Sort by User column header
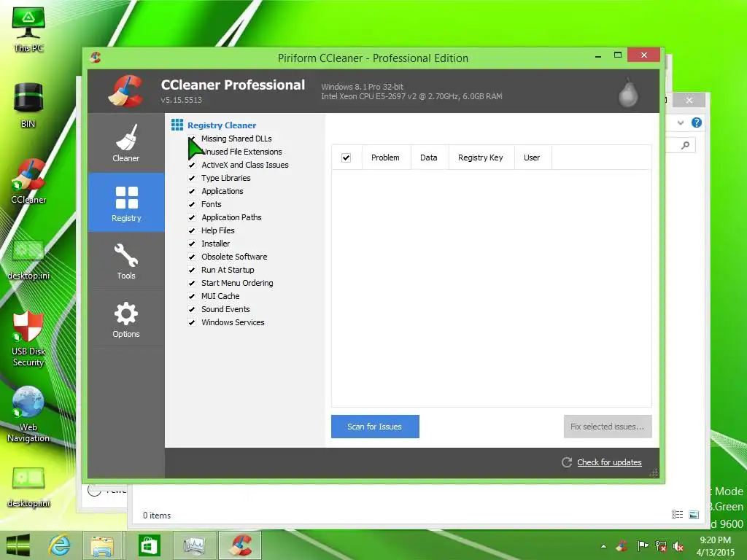 (x=532, y=157)
